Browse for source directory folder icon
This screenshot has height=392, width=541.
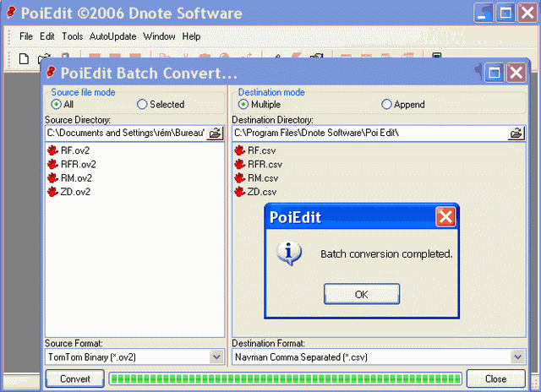[216, 133]
